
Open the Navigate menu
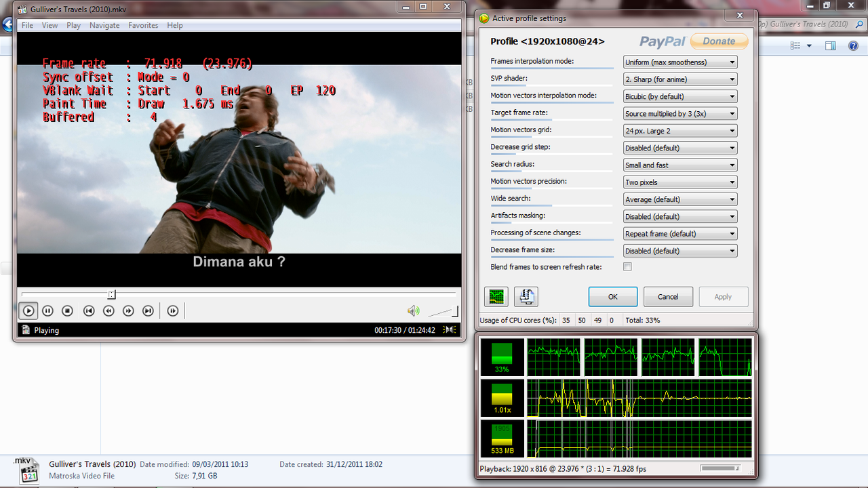coord(104,25)
